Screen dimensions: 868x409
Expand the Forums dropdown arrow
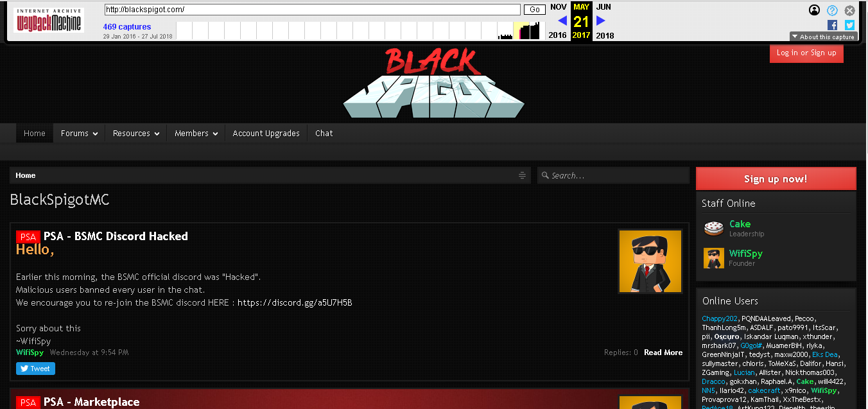[x=95, y=134]
